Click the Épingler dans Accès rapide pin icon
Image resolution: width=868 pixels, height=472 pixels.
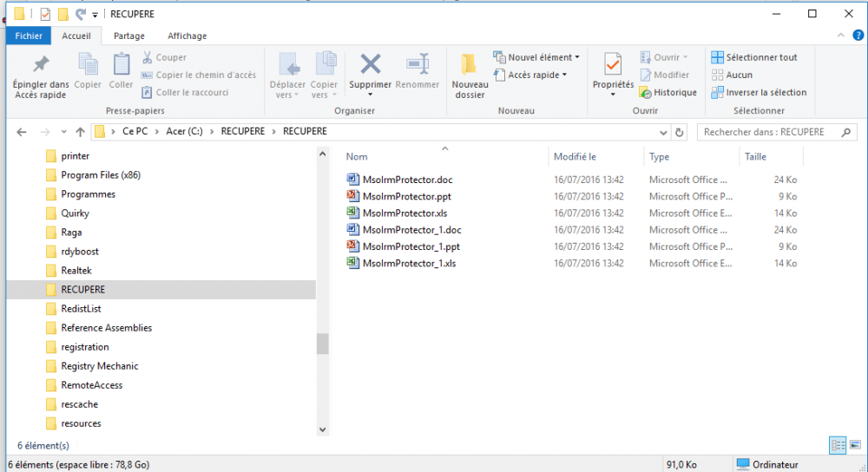click(x=40, y=64)
